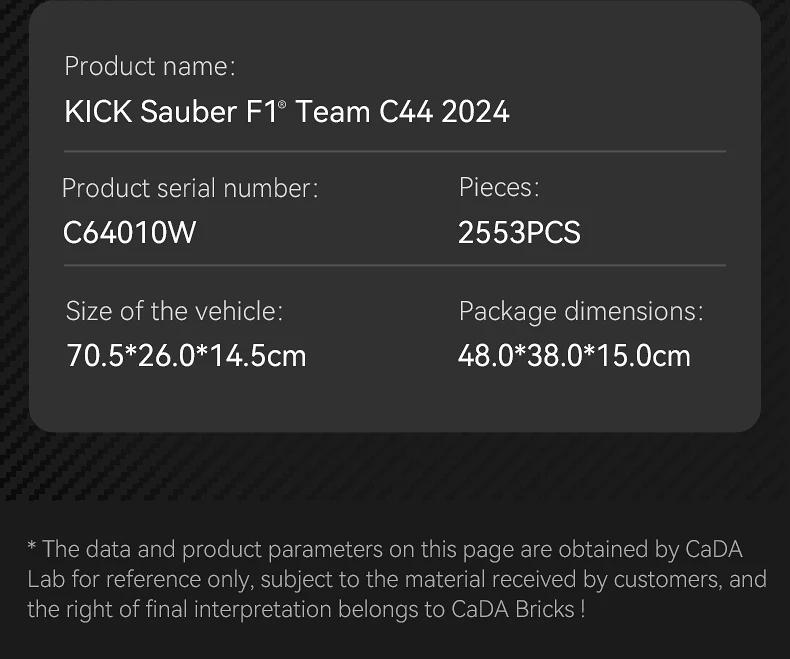Select the serial number C64010W
This screenshot has height=659, width=790.
point(129,232)
